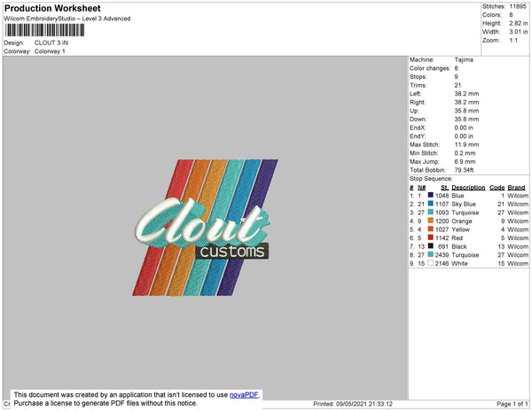Click the design name CLOUT 3 iN
Viewport: 532px width, 411px height.
coord(51,43)
